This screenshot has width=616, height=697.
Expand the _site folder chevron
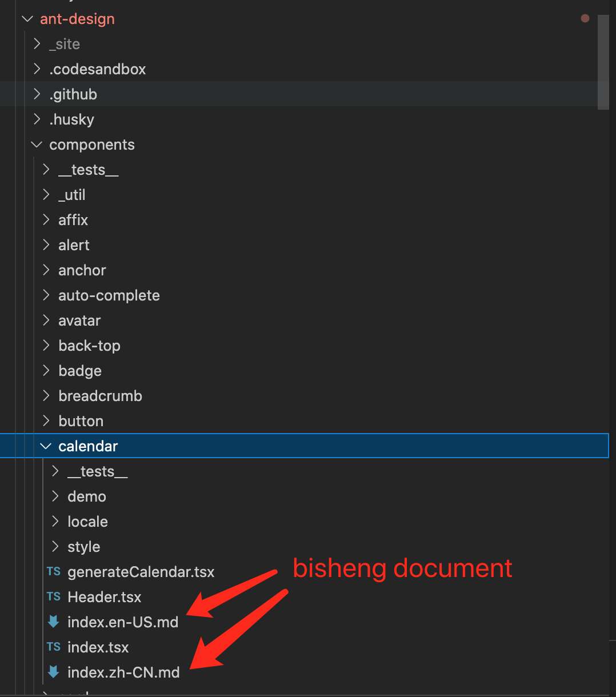click(x=37, y=44)
